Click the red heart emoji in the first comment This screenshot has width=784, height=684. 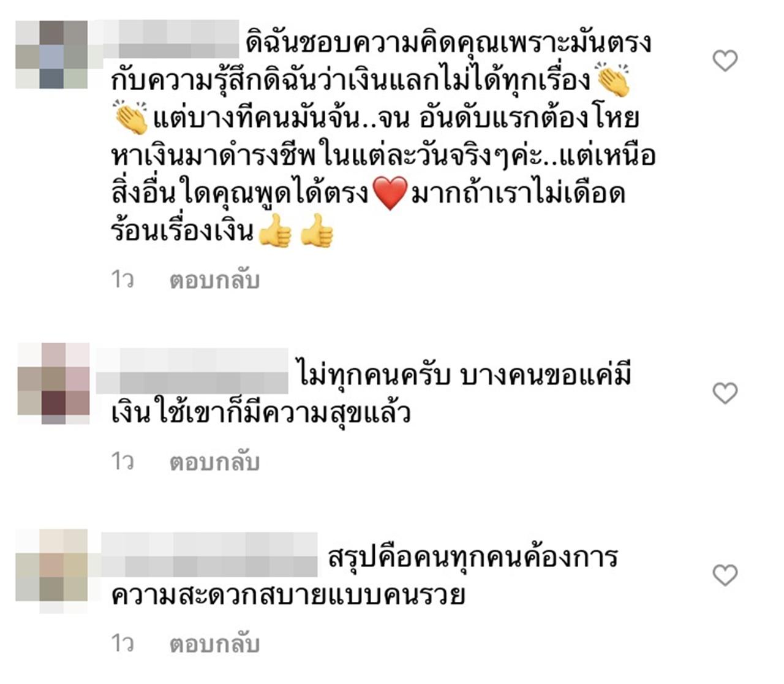point(390,194)
